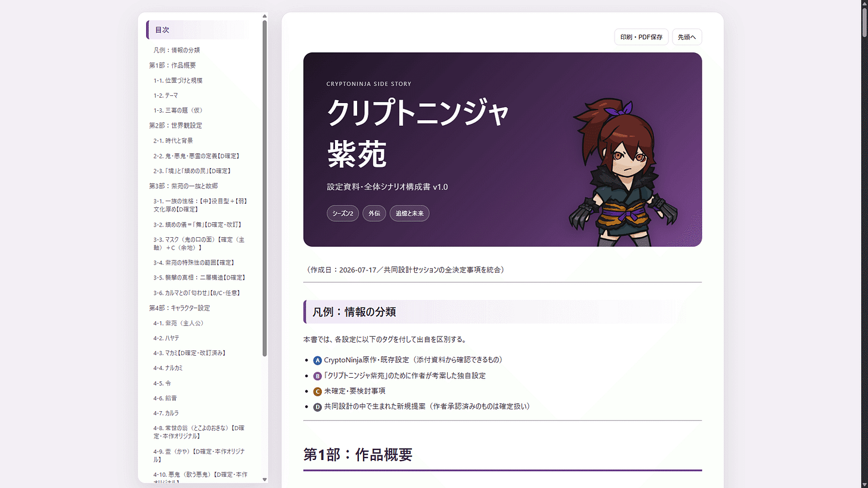Click the text 未確定・要検討事項
This screenshot has height=488, width=868.
[355, 391]
